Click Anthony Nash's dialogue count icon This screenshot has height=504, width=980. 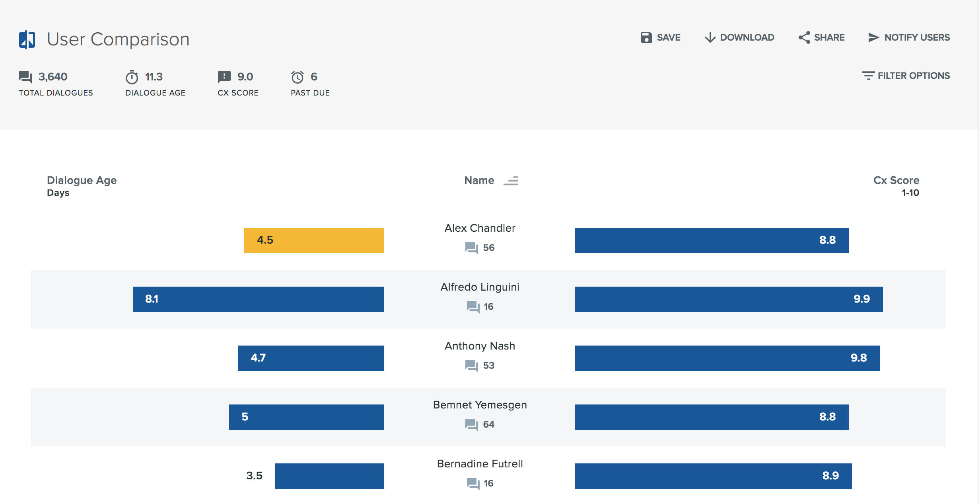click(471, 365)
